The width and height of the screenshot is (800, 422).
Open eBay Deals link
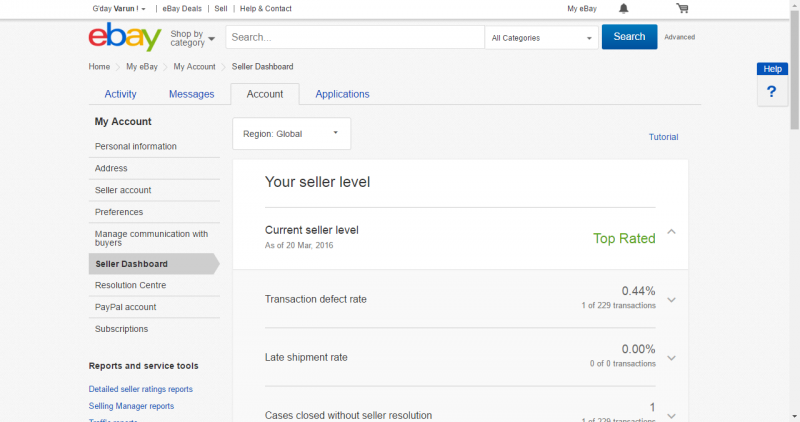point(182,9)
